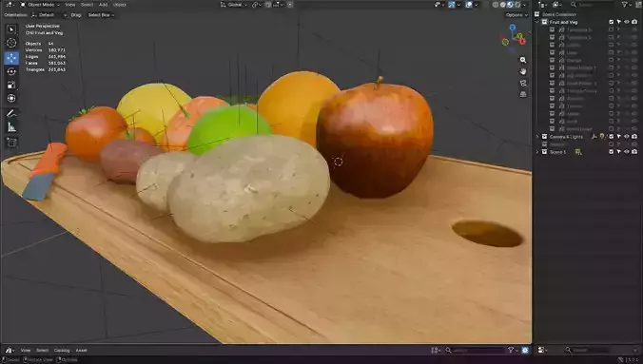
Task: Expand the Camera & Lights collection
Action: click(x=537, y=137)
